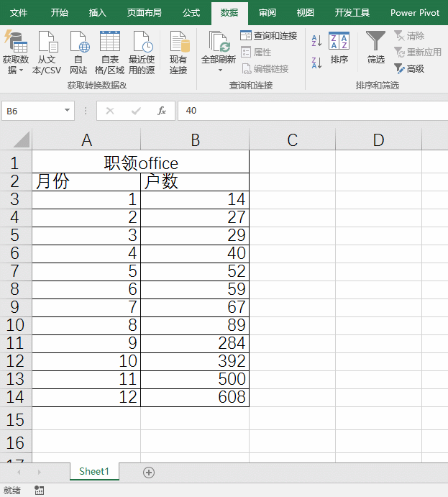This screenshot has width=448, height=497.
Task: Open the 排序 custom sort dialog
Action: [339, 49]
